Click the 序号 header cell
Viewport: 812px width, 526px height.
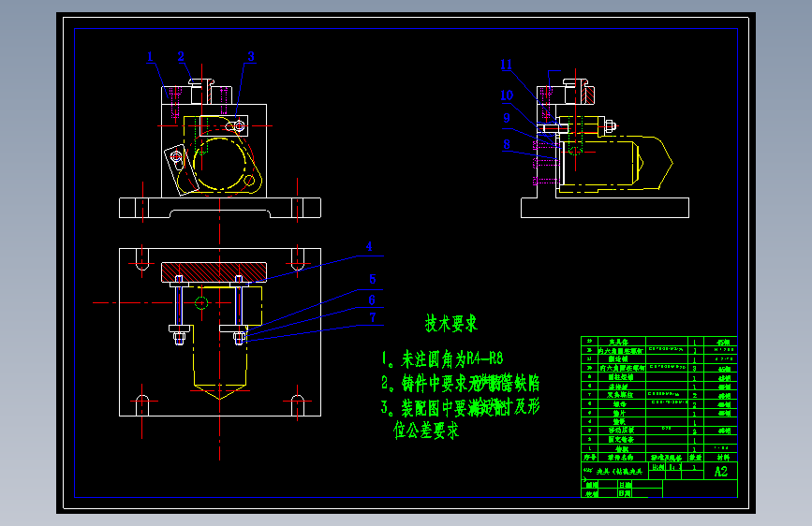pyautogui.click(x=590, y=458)
